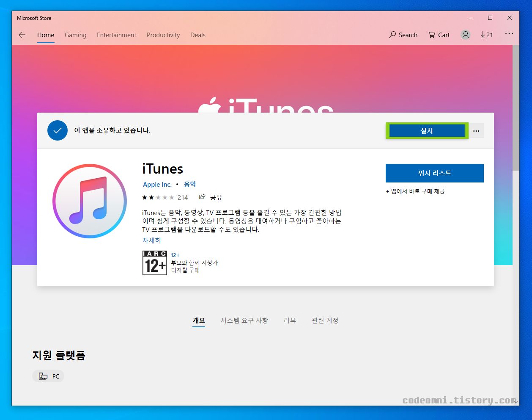
Task: Click the 위시 리스트 button
Action: (434, 173)
